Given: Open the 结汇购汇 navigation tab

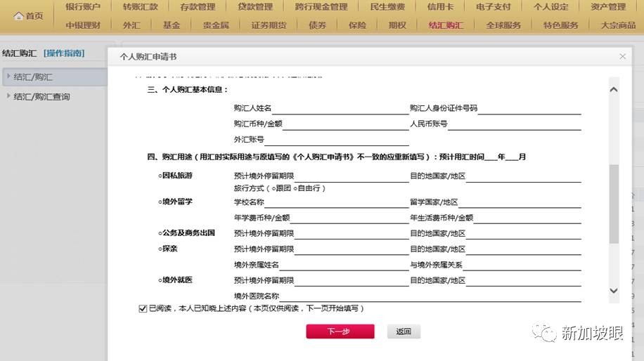Looking at the screenshot, I should click(446, 25).
